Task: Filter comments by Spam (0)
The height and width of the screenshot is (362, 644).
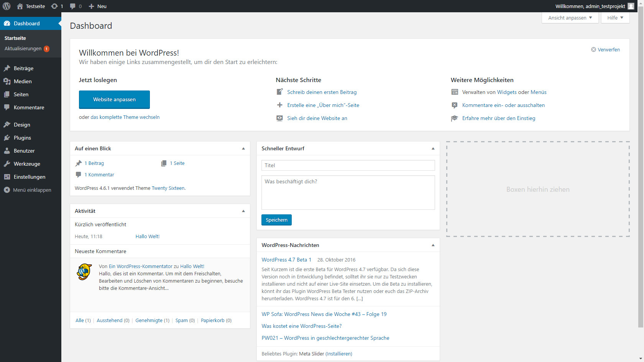Action: [185, 320]
